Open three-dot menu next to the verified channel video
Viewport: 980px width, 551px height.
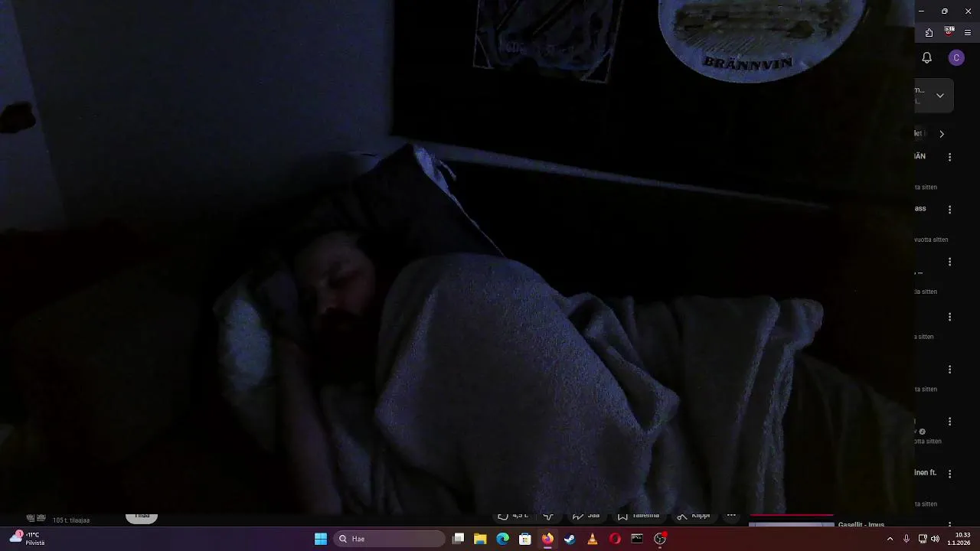coord(949,422)
